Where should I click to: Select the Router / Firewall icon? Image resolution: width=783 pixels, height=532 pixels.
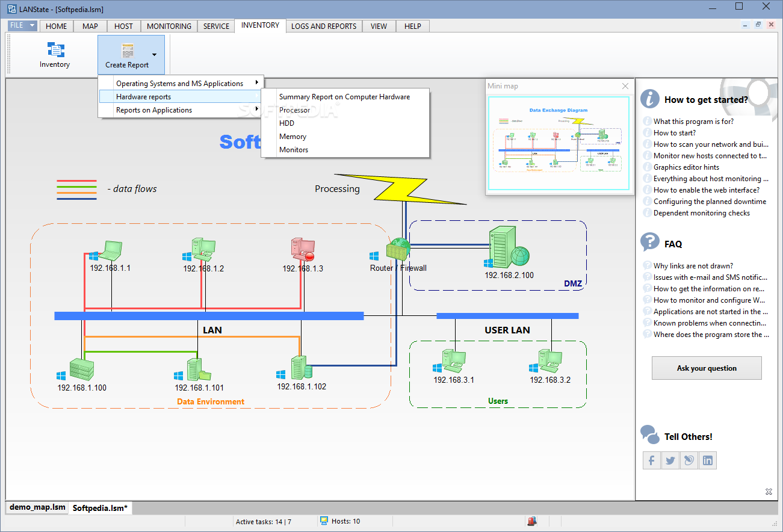[x=398, y=250]
